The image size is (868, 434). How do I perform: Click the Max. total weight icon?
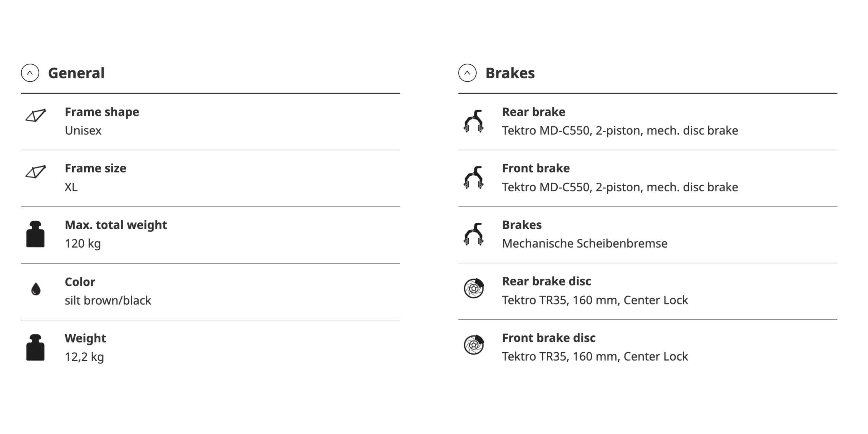35,234
